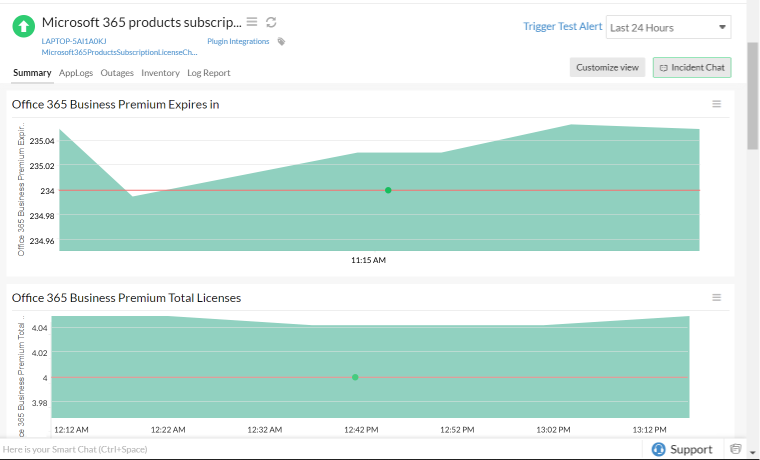Click the dropdown arrow of time period selector

[x=722, y=28]
